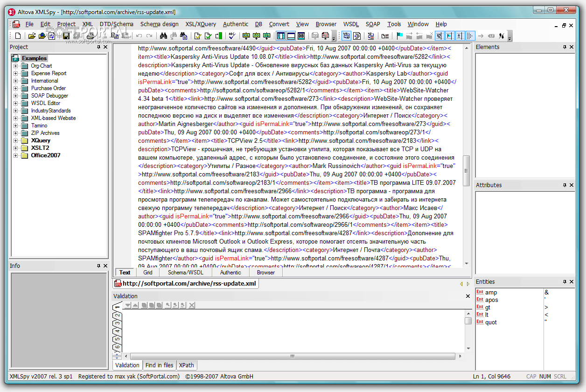Viewport: 586px width, 392px height.
Task: Open Replace with binoculars-and-page icon
Action: (x=184, y=36)
